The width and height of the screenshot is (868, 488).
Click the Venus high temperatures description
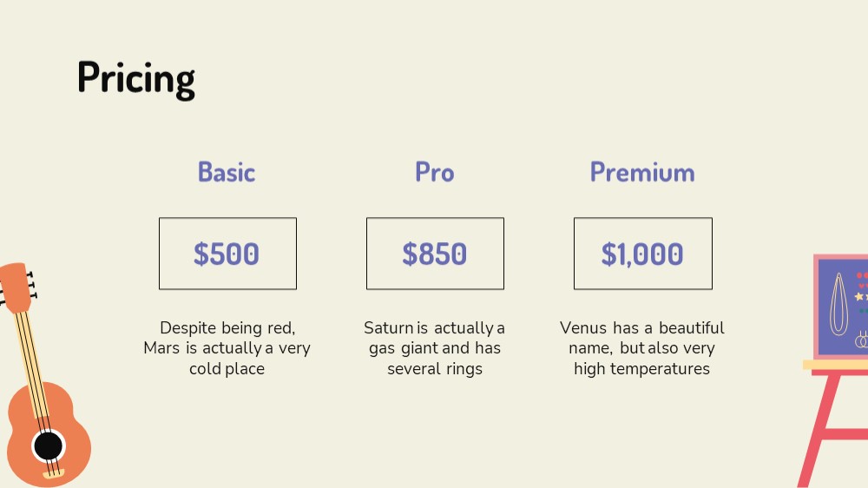(x=642, y=348)
